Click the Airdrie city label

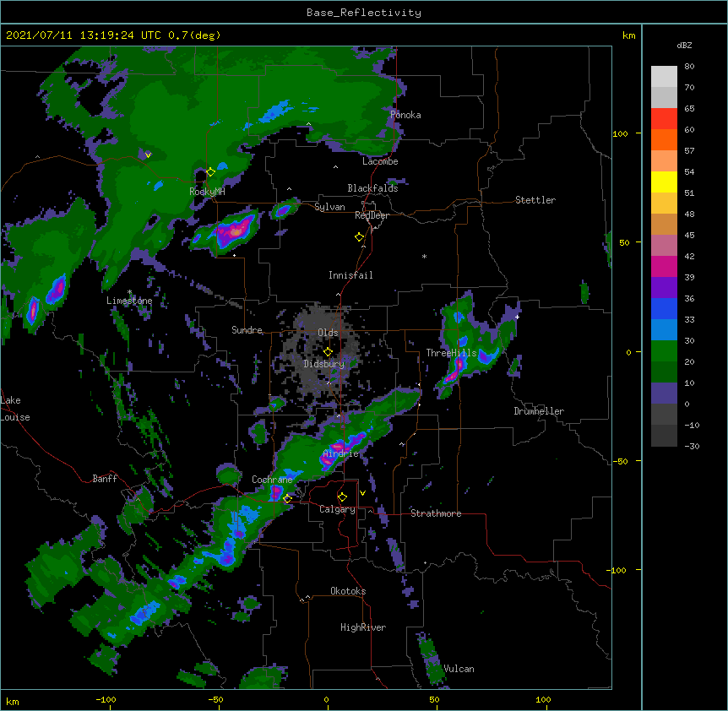(x=341, y=453)
